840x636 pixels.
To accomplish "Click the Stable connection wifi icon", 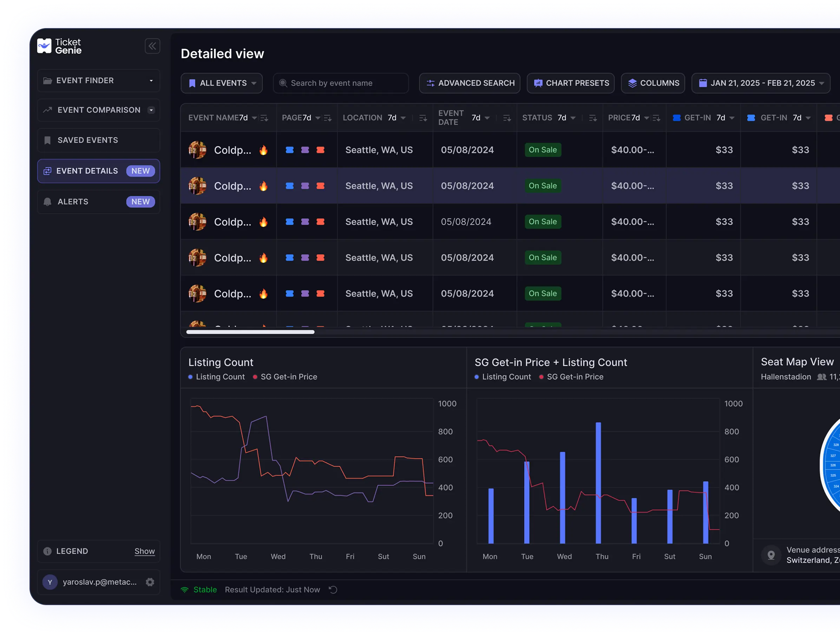I will point(185,590).
